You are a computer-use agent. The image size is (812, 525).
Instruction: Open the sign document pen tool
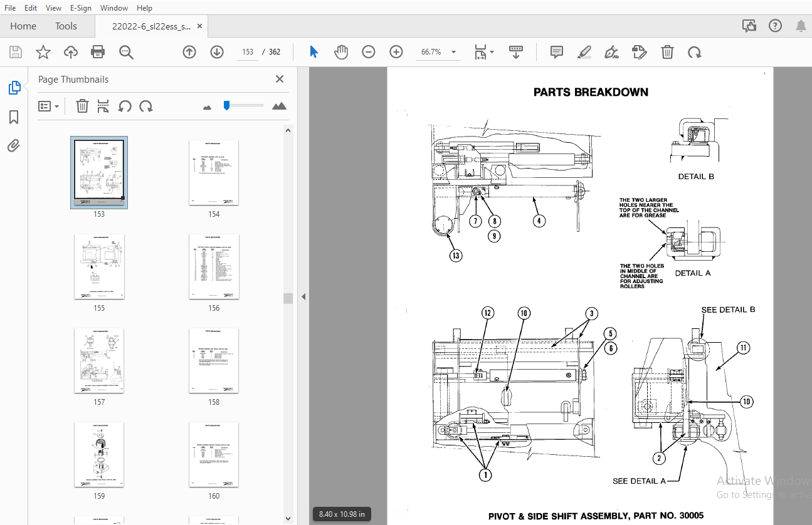(x=612, y=52)
